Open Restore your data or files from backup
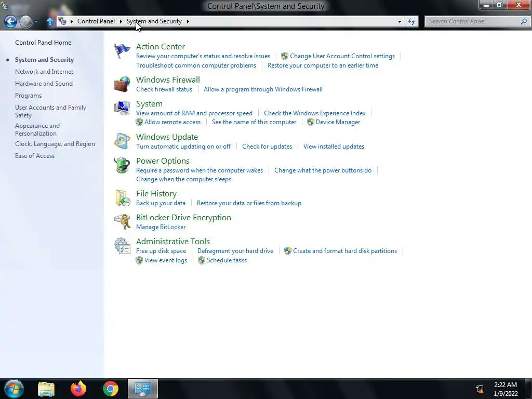 (249, 203)
